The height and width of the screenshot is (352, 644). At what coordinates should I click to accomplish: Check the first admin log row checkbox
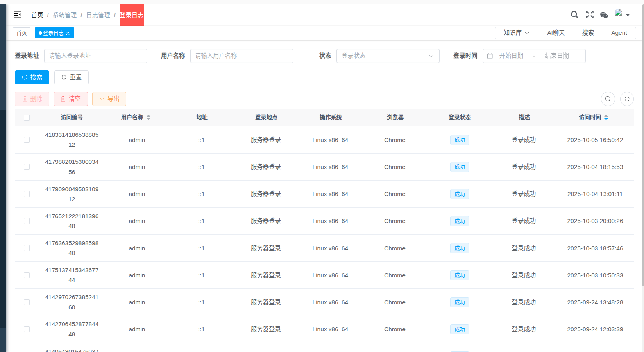(x=27, y=140)
